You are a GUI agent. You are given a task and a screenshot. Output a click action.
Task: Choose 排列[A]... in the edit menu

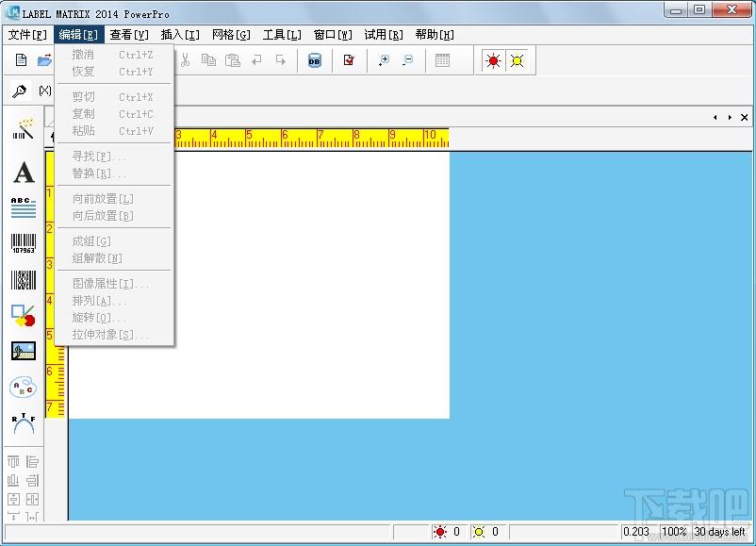[x=114, y=301]
